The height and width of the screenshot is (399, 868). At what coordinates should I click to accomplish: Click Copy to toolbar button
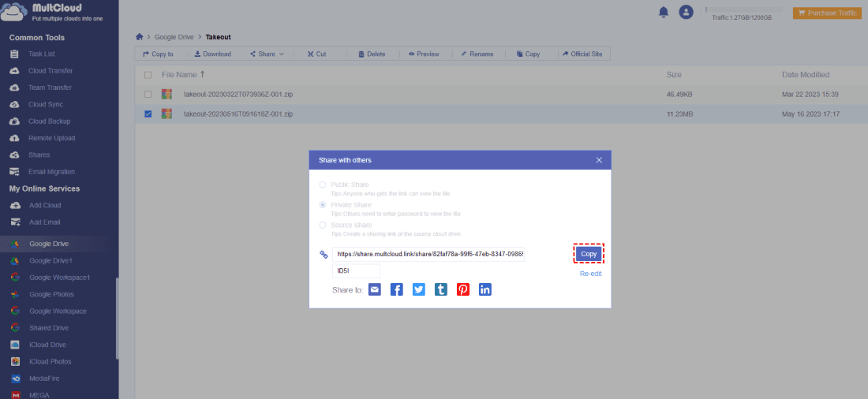(159, 54)
